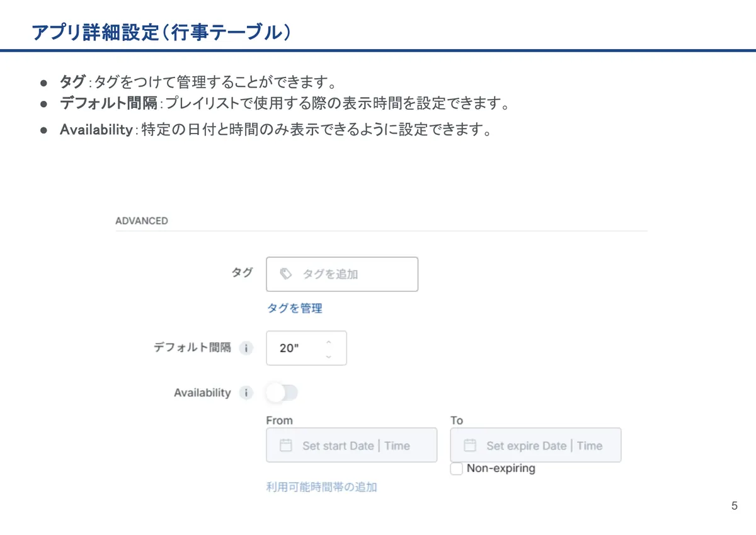Click the calendar icon in the From field

click(x=285, y=446)
